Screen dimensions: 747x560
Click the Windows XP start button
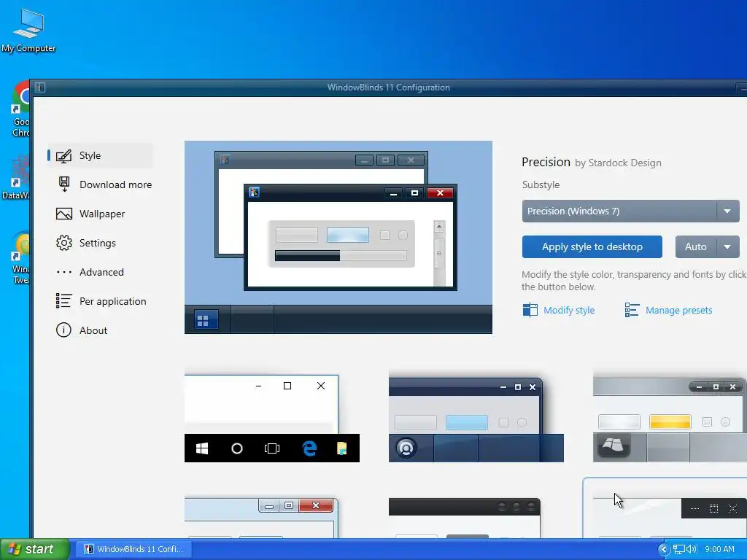coord(34,549)
